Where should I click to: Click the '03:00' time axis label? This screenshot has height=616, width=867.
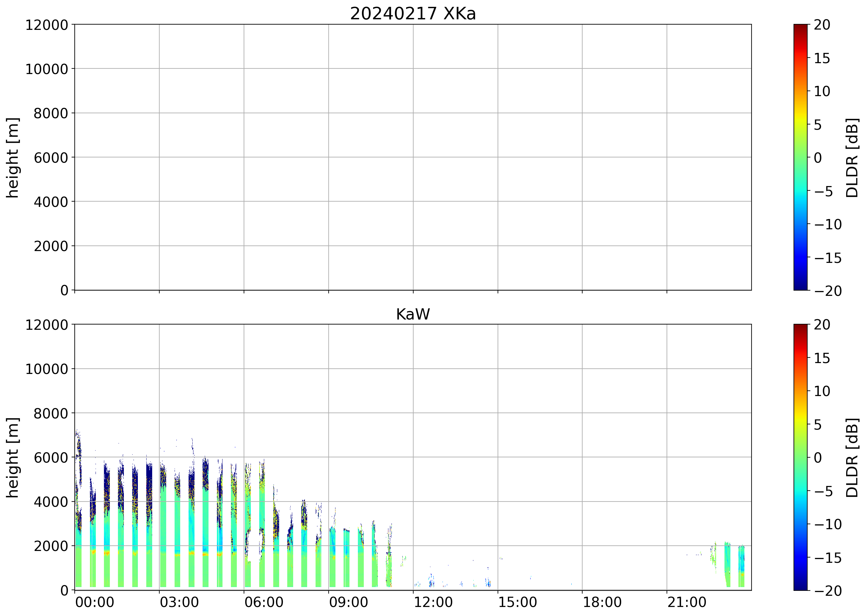coord(179,602)
